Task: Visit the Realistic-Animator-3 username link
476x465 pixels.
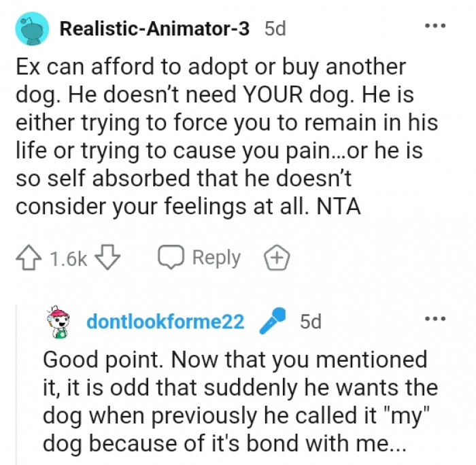Action: tap(154, 29)
